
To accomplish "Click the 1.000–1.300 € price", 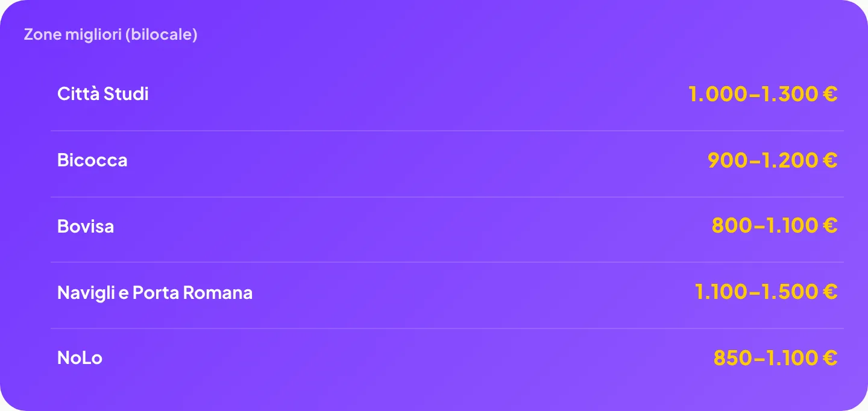I will coord(763,94).
